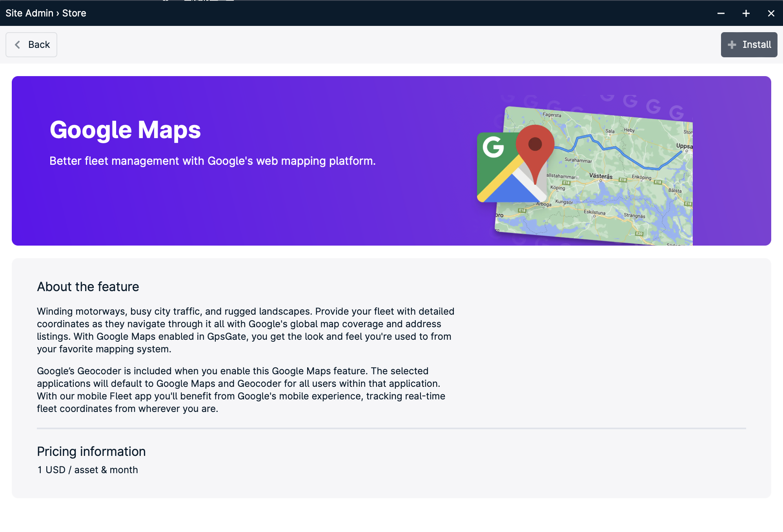Click the 'About the feature' heading

[88, 287]
